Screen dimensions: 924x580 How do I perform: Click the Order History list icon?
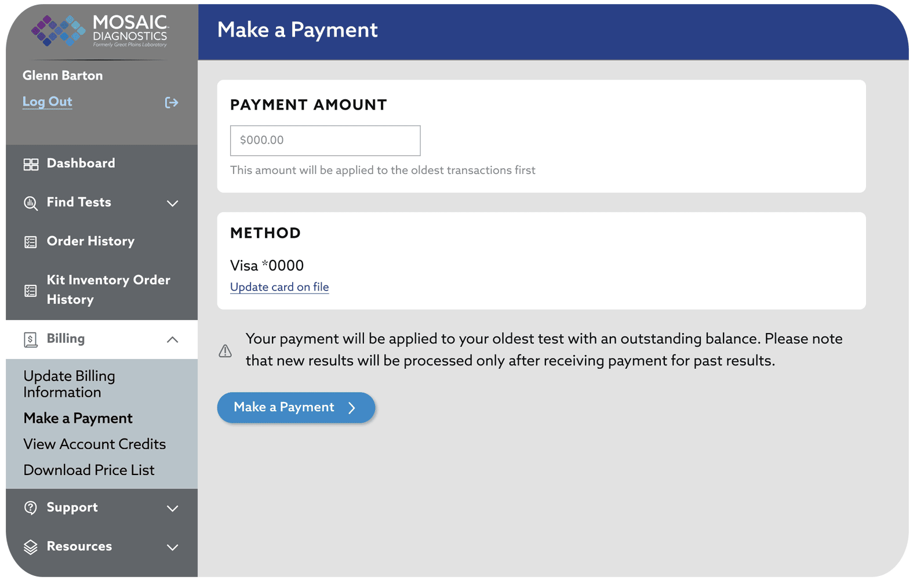pos(31,242)
